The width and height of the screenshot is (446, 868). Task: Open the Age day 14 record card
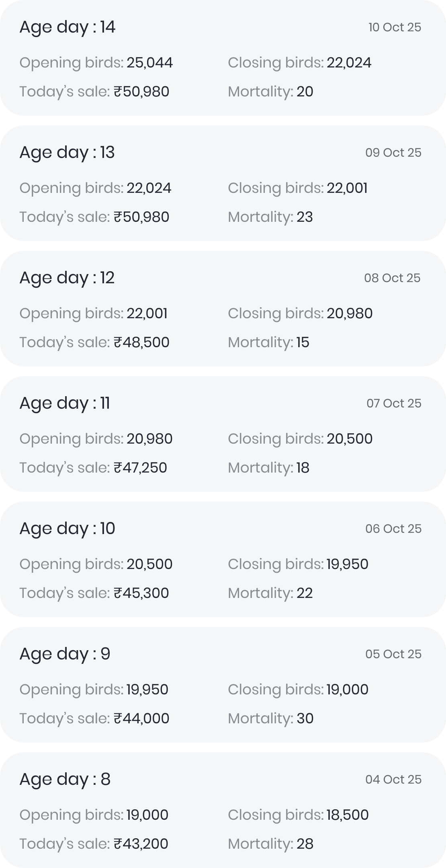point(68,27)
